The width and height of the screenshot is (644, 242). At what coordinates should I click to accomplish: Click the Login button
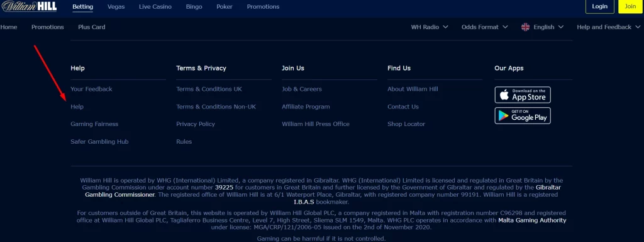(x=599, y=6)
